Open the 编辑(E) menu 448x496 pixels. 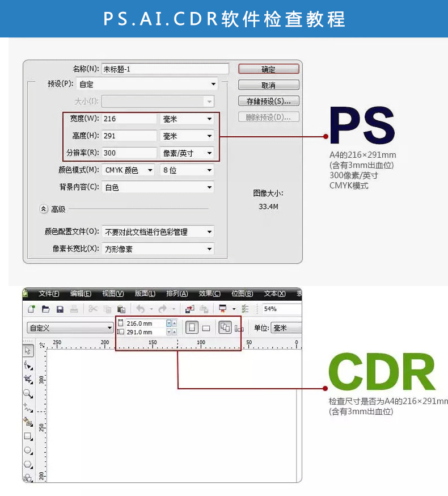81,294
